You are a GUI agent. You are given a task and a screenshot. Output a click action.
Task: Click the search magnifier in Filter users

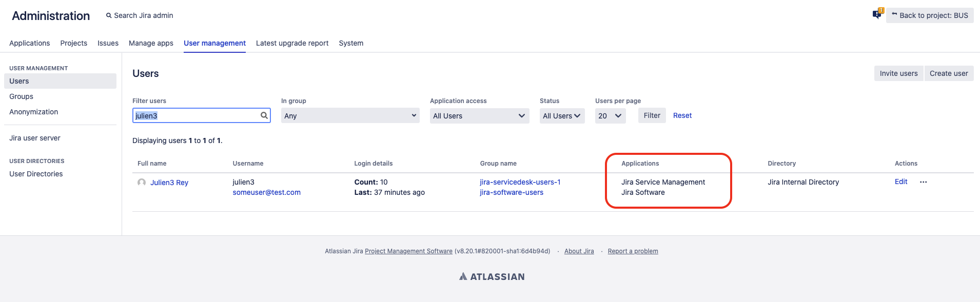click(264, 115)
